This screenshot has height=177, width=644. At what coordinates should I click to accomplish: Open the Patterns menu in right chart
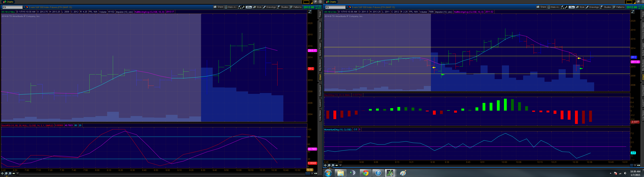[x=619, y=7]
